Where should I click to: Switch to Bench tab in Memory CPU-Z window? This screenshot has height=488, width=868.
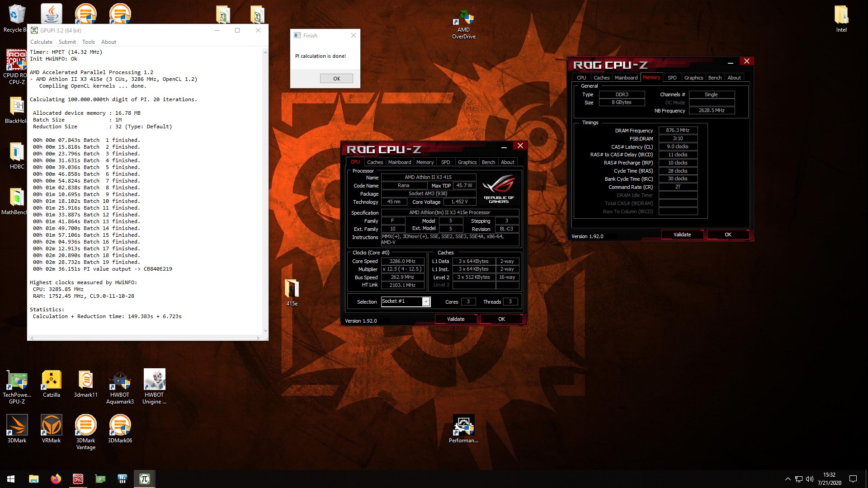click(x=715, y=78)
